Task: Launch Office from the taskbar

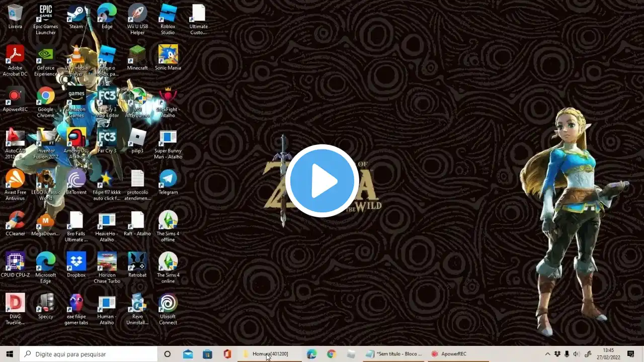Action: point(227,354)
